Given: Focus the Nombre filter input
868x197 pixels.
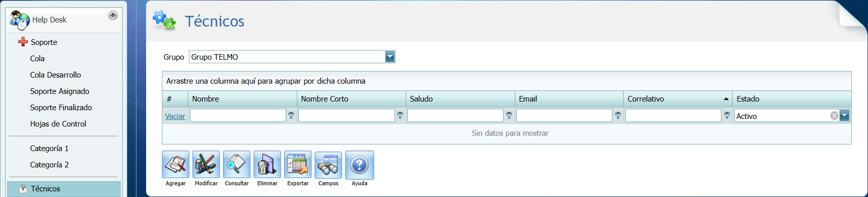Looking at the screenshot, I should (238, 116).
